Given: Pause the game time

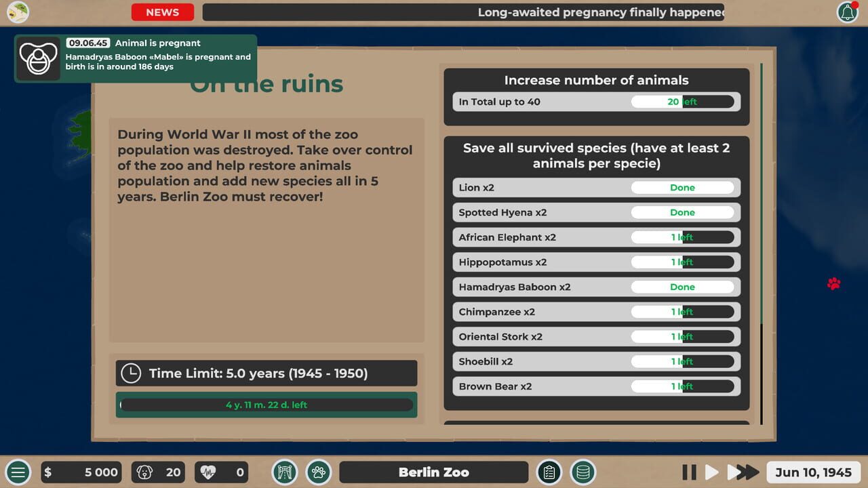Looking at the screenshot, I should coord(689,472).
